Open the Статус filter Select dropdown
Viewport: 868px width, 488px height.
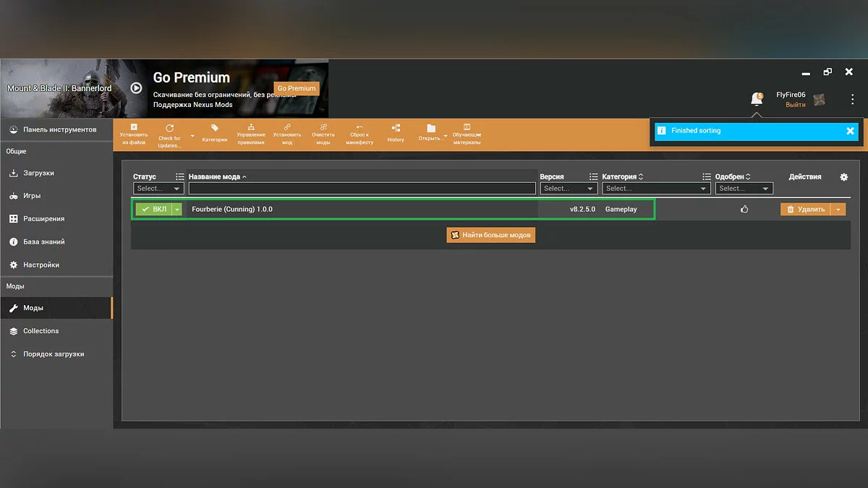point(158,188)
